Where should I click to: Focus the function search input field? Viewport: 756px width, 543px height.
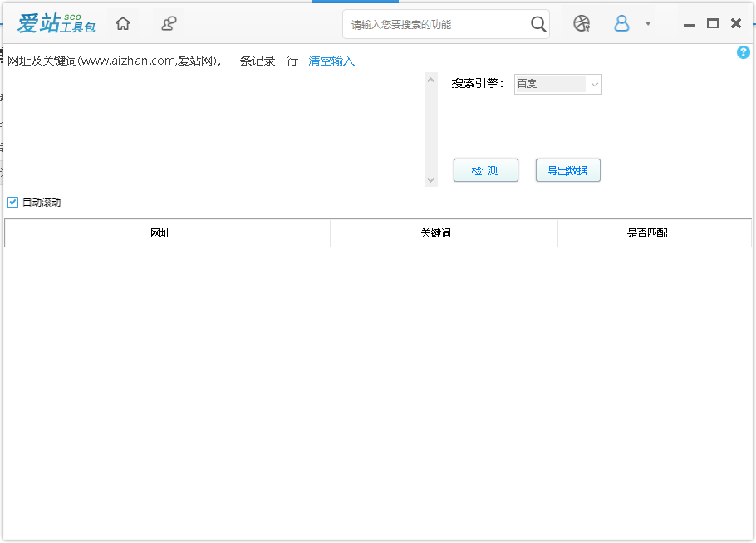436,25
